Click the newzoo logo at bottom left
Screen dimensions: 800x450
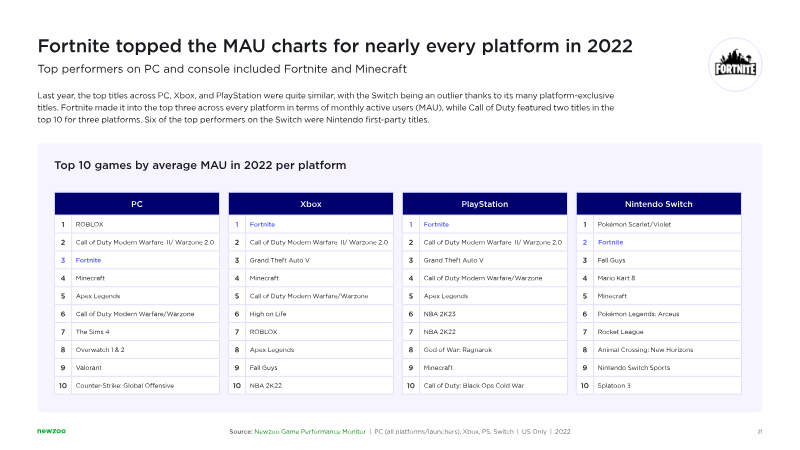39,431
